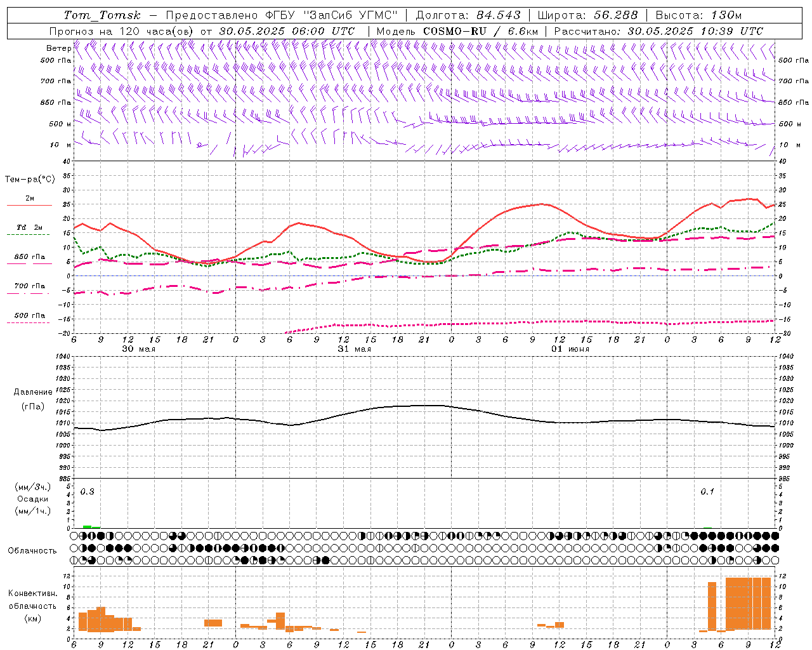
Task: Click the elevation text "Высота: 130м"
Action: point(698,15)
